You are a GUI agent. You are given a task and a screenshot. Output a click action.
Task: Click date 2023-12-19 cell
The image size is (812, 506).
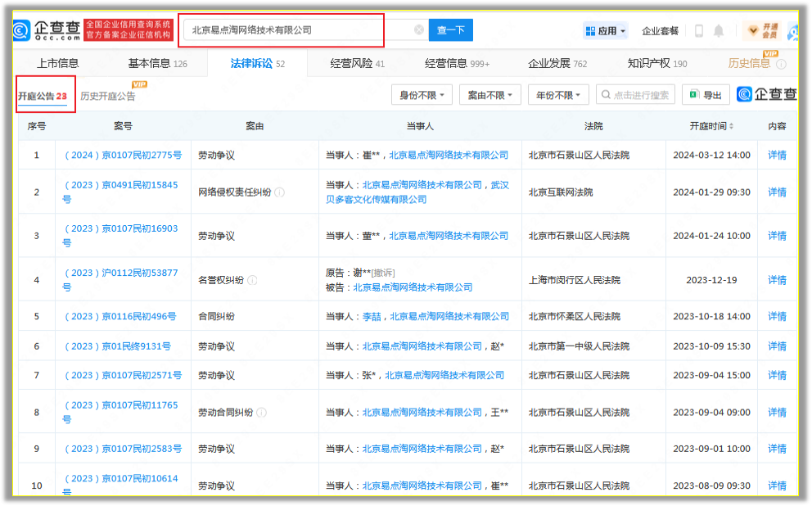pyautogui.click(x=711, y=280)
